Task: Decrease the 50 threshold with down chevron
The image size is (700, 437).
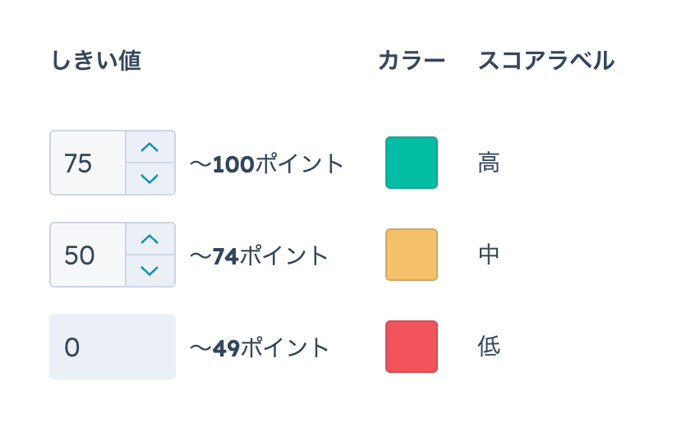Action: pyautogui.click(x=150, y=270)
